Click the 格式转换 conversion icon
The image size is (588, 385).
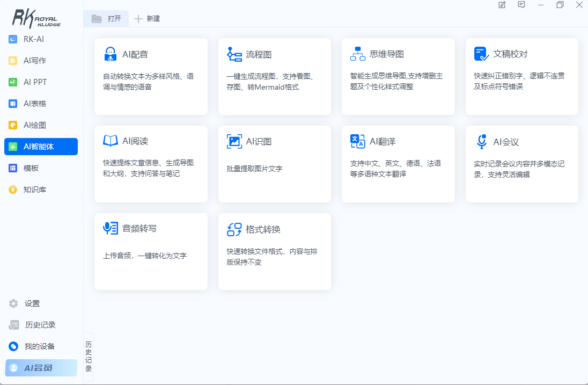(234, 229)
